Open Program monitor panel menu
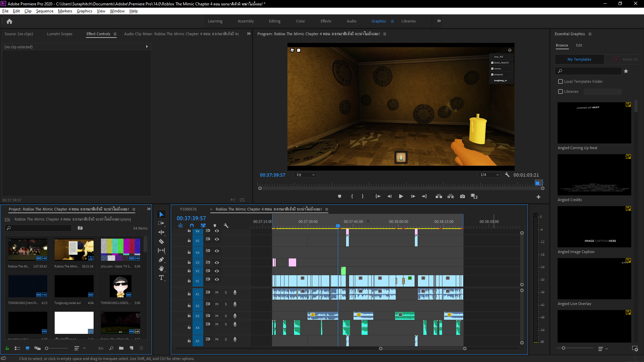This screenshot has width=644, height=362. coord(384,34)
